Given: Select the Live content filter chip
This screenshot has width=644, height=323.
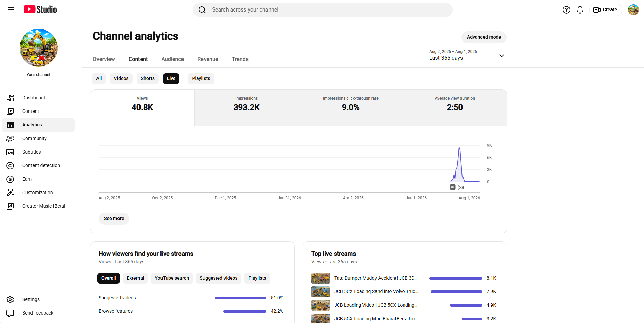Looking at the screenshot, I should click(x=171, y=79).
